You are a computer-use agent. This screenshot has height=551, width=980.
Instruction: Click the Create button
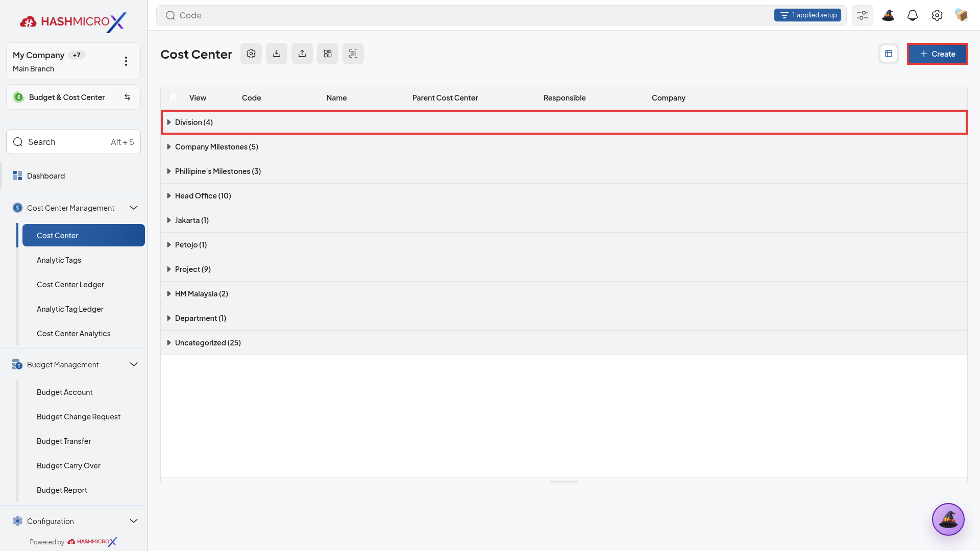point(937,54)
